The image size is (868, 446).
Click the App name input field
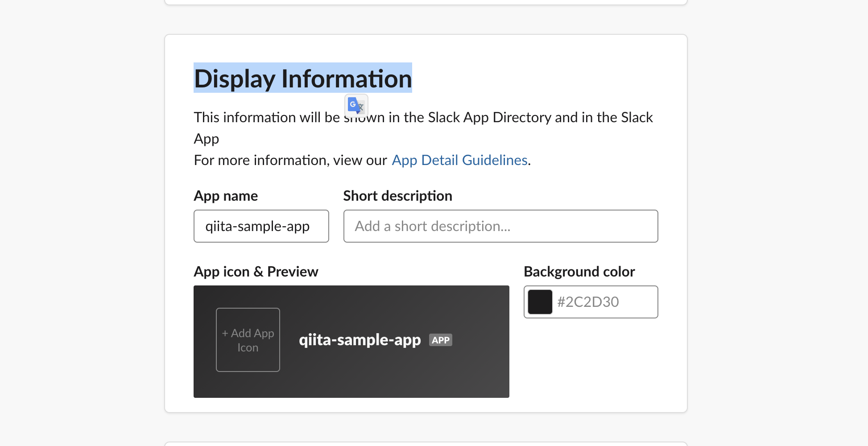tap(261, 226)
